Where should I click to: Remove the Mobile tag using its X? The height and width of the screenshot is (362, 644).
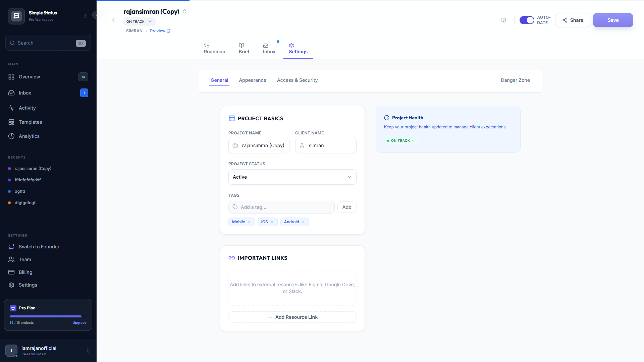tap(249, 222)
